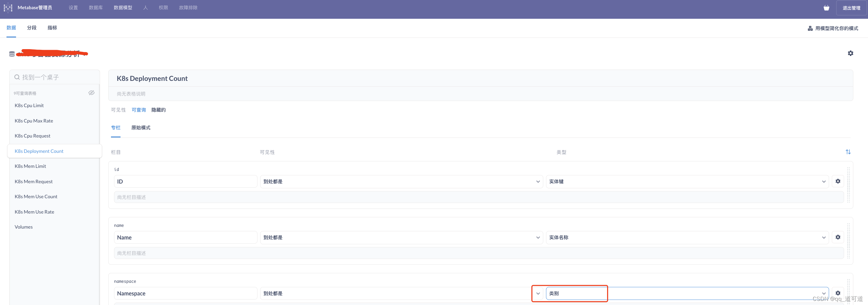Grab the drag handle of ID row
Screen dimensions: 868x305
pyautogui.click(x=849, y=185)
